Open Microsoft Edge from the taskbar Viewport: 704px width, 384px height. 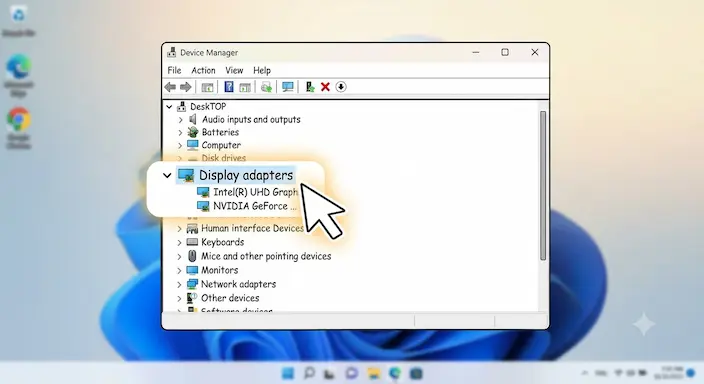click(x=395, y=373)
